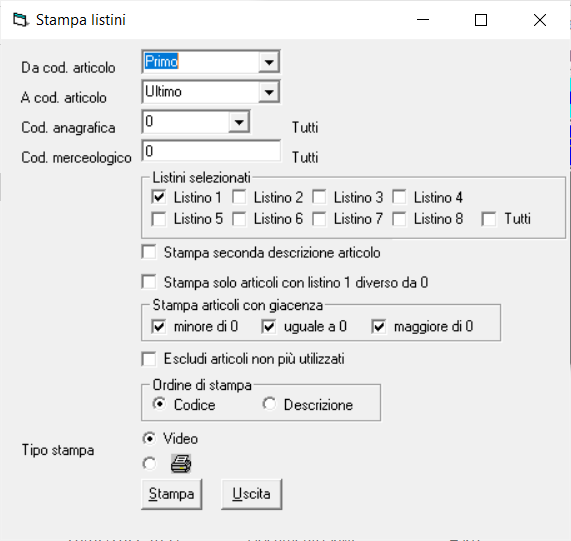Enable the Listino 2 checkbox
Screen dimensions: 571x541
pyautogui.click(x=239, y=197)
